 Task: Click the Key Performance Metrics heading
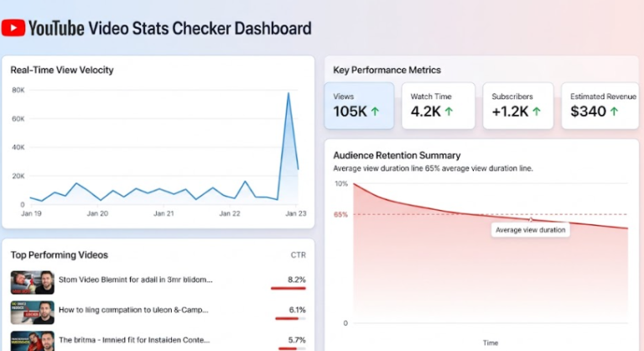click(x=387, y=70)
